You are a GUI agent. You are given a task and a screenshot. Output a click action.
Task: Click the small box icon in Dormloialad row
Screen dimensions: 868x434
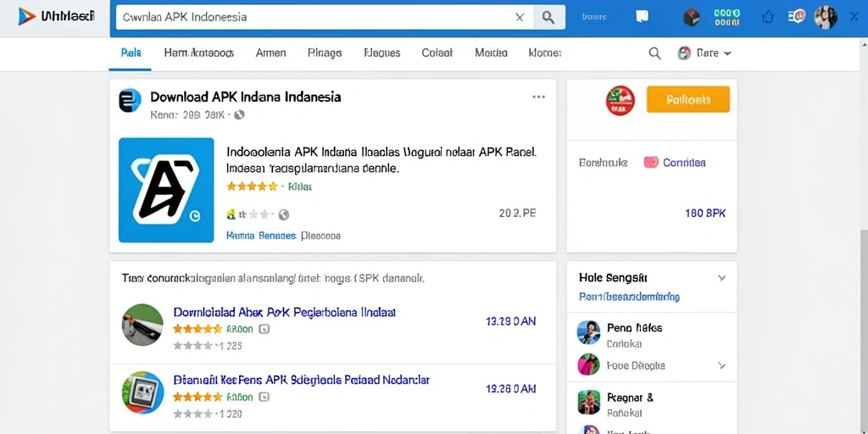pos(264,329)
